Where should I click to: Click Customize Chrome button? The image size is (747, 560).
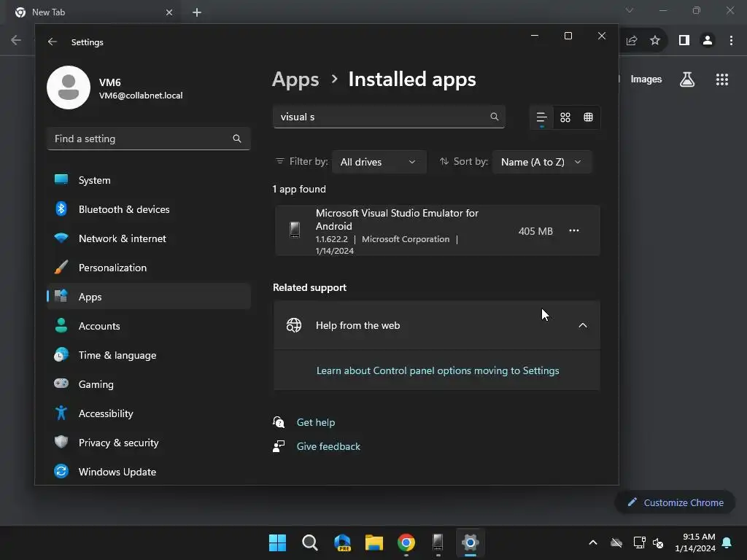[675, 502]
